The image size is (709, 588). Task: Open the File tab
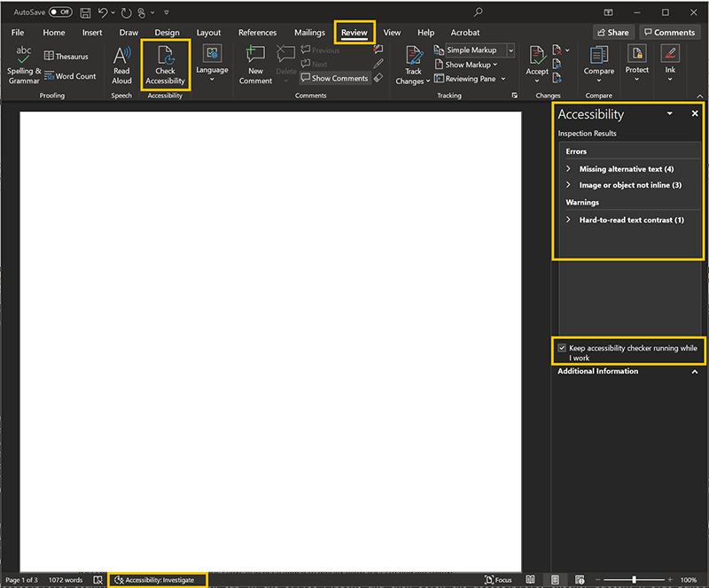coord(18,33)
